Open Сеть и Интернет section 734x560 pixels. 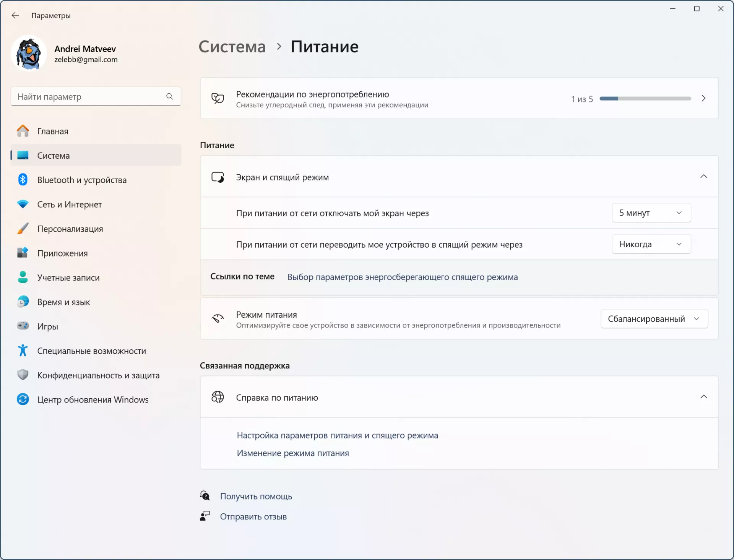96,204
